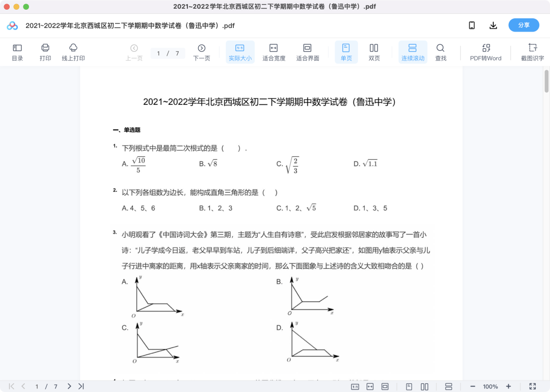The height and width of the screenshot is (392, 550).
Task: Click graph option C in question 3
Action: (156, 343)
